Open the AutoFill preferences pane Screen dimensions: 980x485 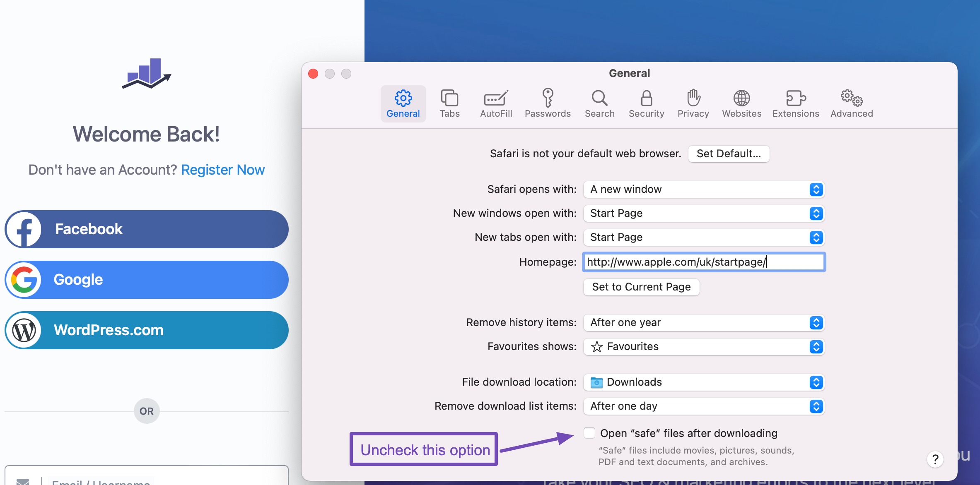coord(496,104)
